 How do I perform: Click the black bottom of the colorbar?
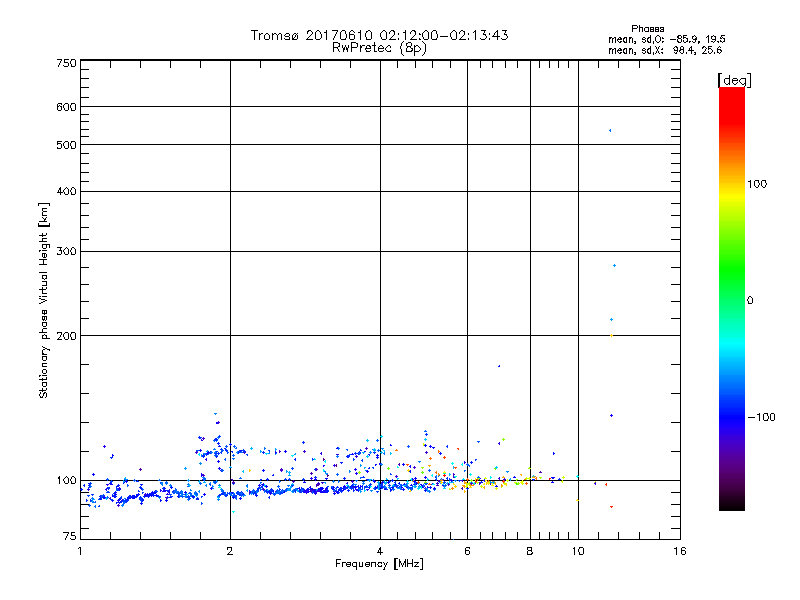[x=732, y=503]
